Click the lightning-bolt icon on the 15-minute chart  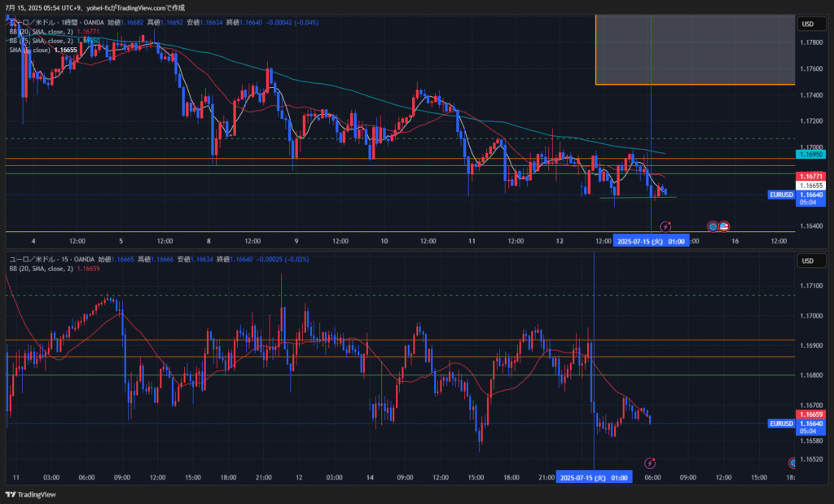[x=650, y=462]
